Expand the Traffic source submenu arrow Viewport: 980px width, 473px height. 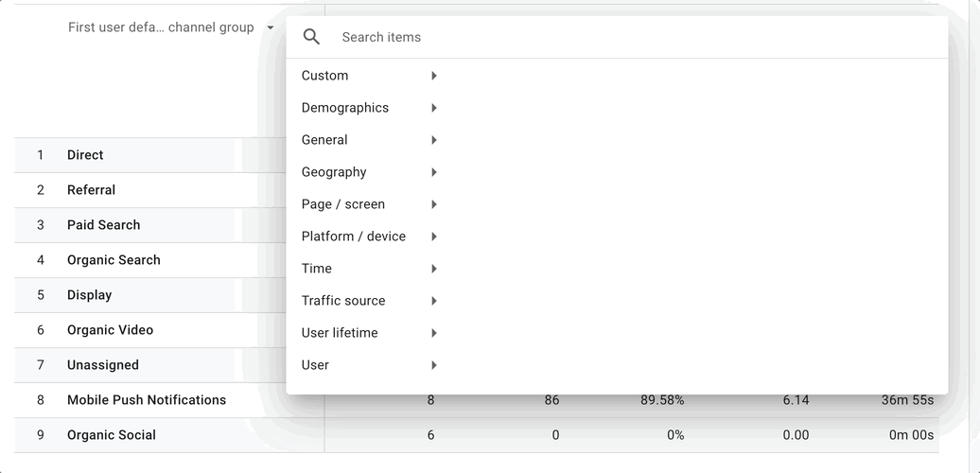click(x=434, y=301)
